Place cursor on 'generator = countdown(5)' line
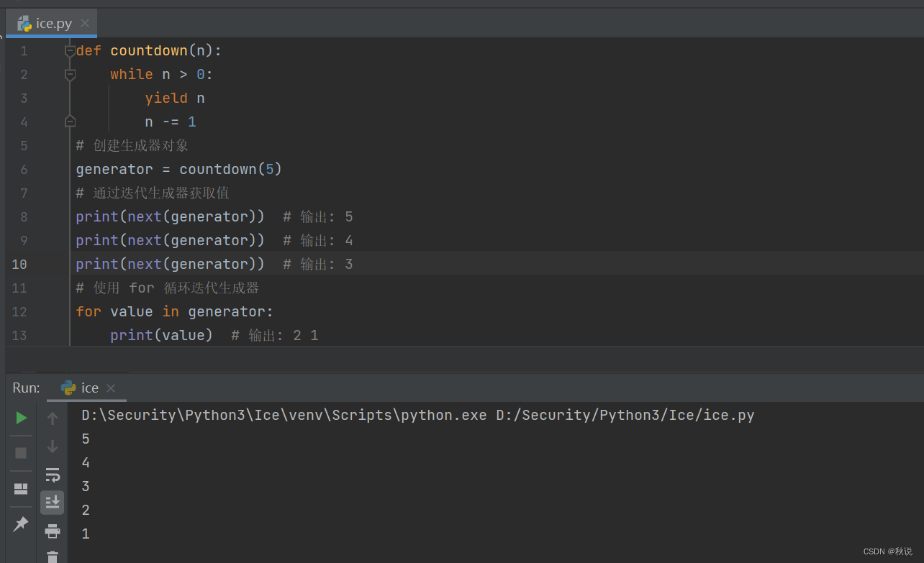This screenshot has height=563, width=924. coord(179,169)
